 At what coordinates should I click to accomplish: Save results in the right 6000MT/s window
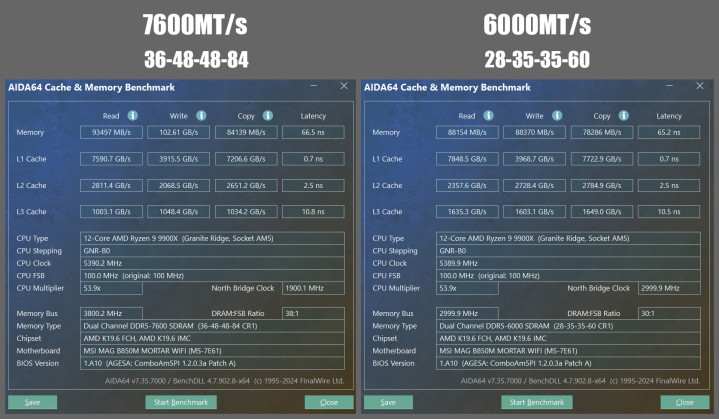pyautogui.click(x=388, y=402)
